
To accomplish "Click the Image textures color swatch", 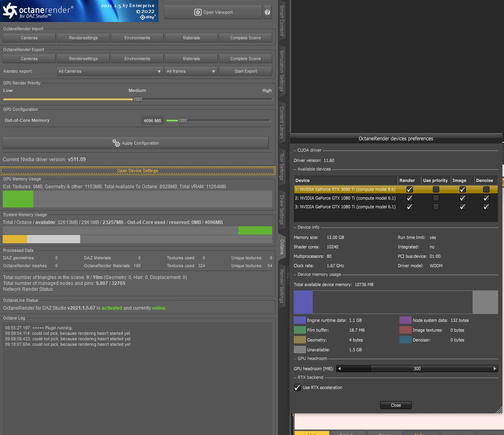I will [405, 330].
